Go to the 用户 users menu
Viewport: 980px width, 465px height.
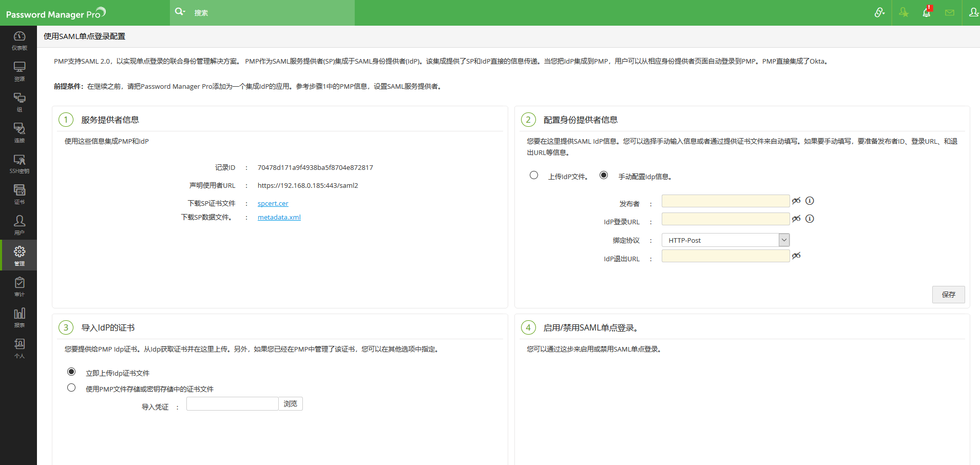pyautogui.click(x=19, y=225)
